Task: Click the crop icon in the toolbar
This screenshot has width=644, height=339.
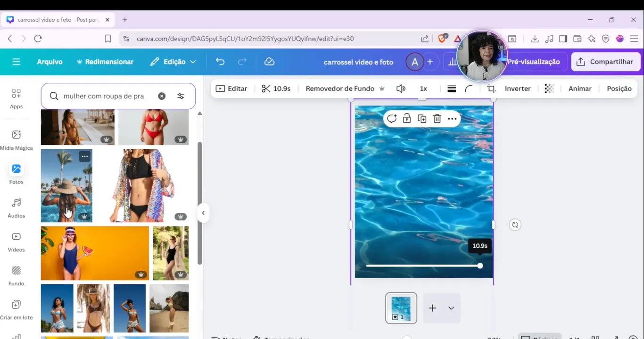Action: pos(491,89)
